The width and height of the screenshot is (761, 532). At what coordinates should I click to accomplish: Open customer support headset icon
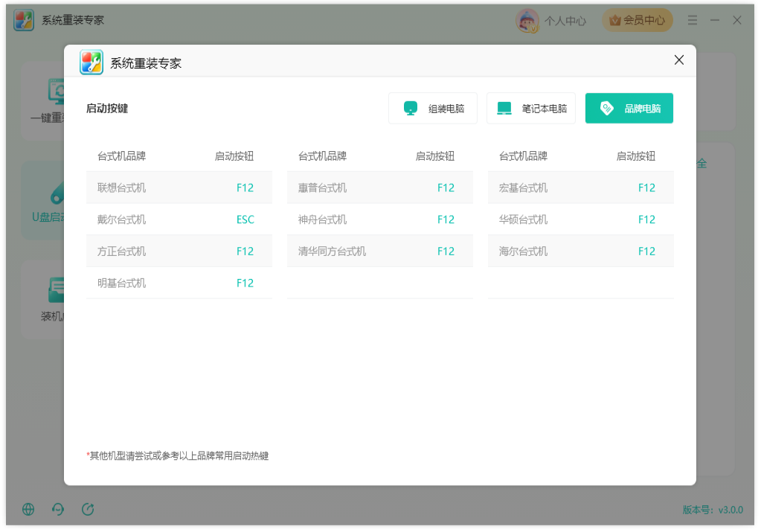coord(58,509)
